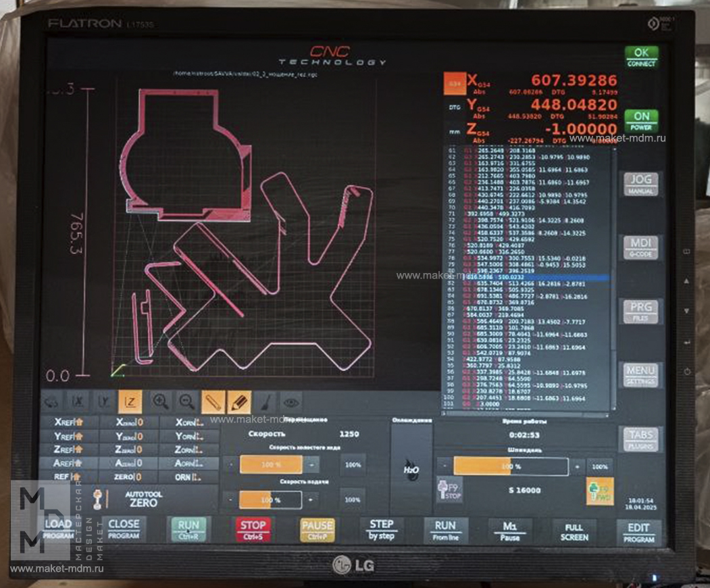Decrease spindle override with minus button
710x588 pixels.
445,466
